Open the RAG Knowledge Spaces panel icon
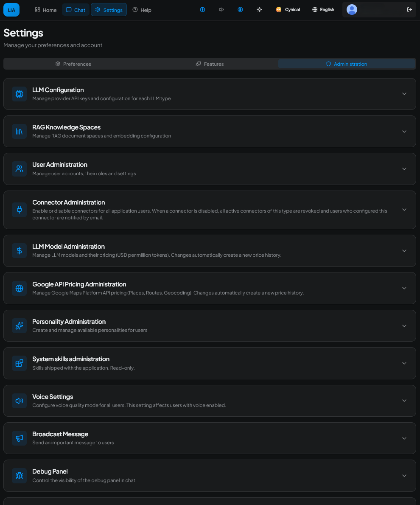The image size is (420, 505). tap(19, 131)
